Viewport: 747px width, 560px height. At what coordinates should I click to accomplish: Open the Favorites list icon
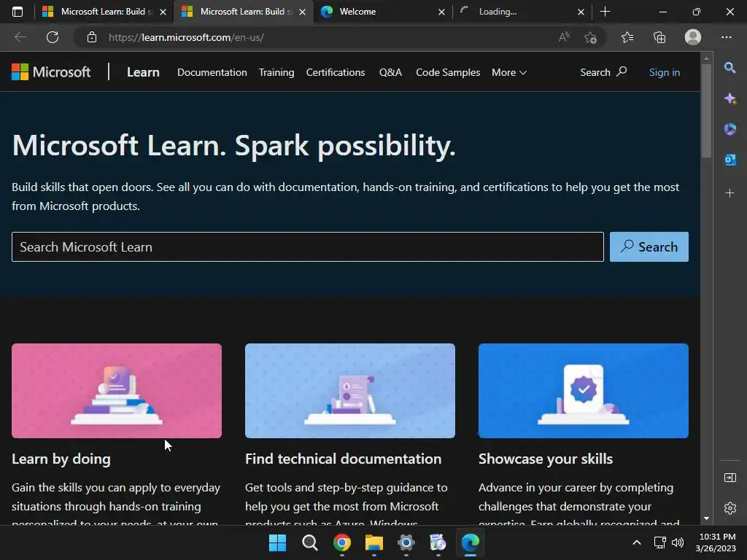point(627,37)
